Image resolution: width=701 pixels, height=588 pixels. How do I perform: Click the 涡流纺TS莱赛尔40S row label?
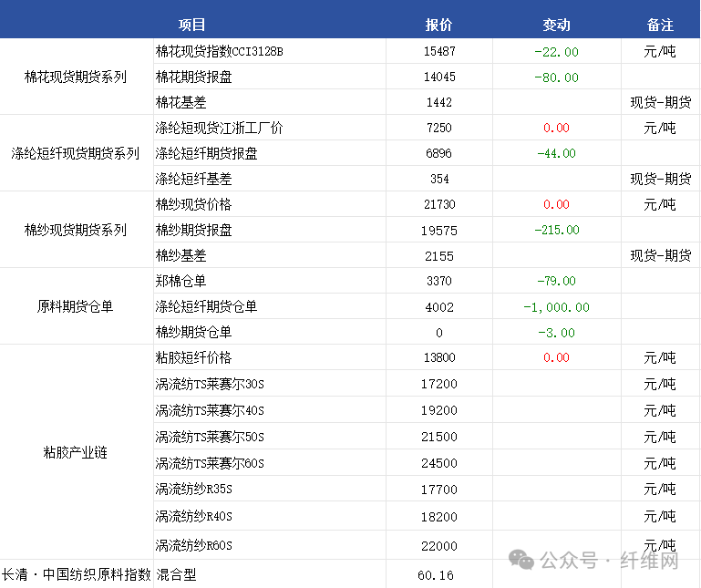point(210,410)
